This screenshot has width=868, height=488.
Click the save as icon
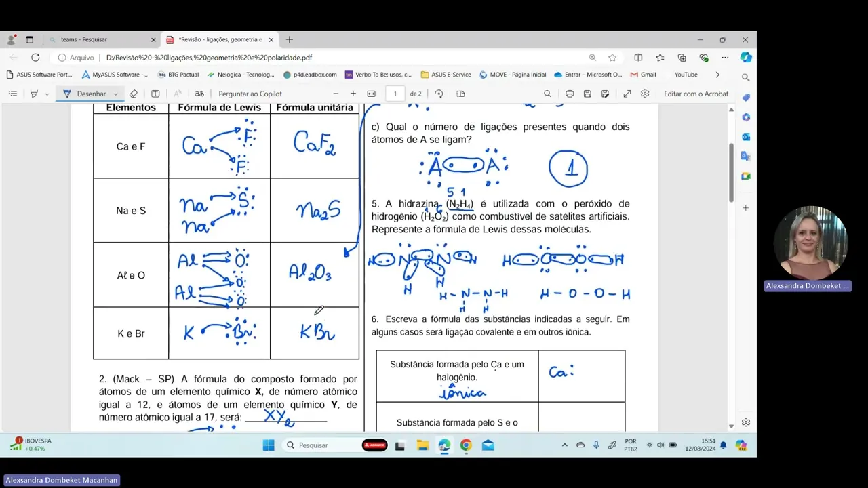pyautogui.click(x=605, y=94)
